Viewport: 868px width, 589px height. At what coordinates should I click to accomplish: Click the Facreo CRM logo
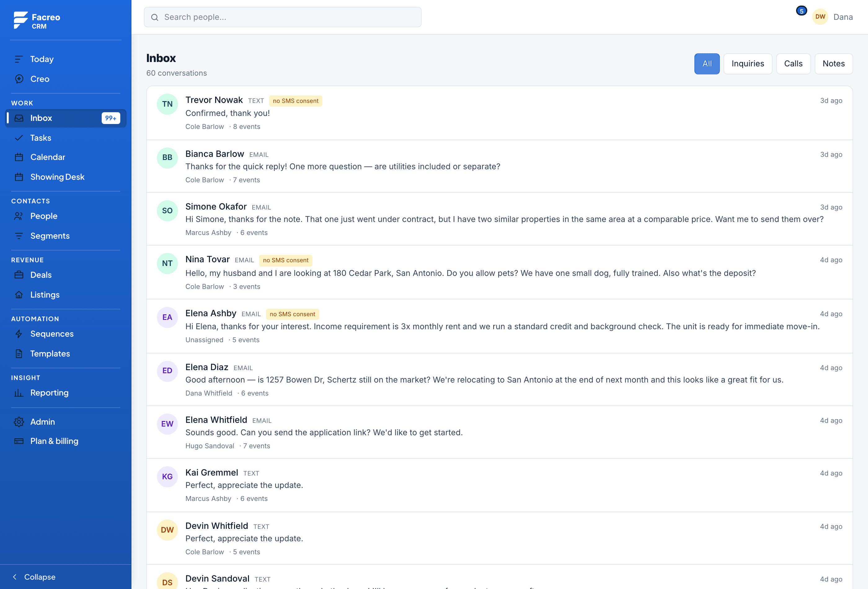pos(37,20)
